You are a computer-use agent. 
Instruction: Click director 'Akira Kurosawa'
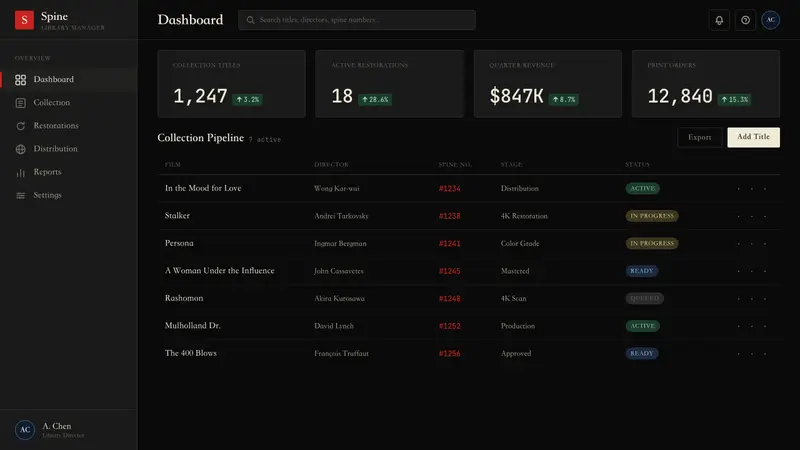coord(339,299)
